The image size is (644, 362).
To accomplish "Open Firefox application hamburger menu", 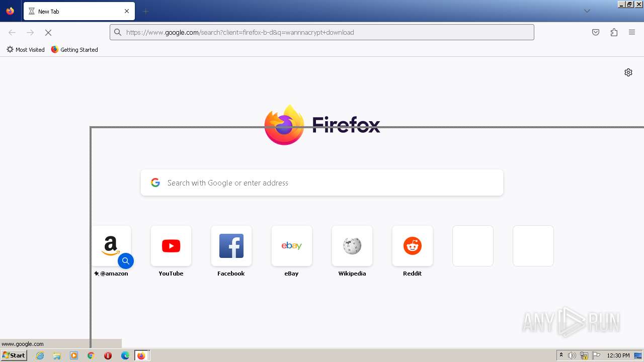I will [x=632, y=32].
